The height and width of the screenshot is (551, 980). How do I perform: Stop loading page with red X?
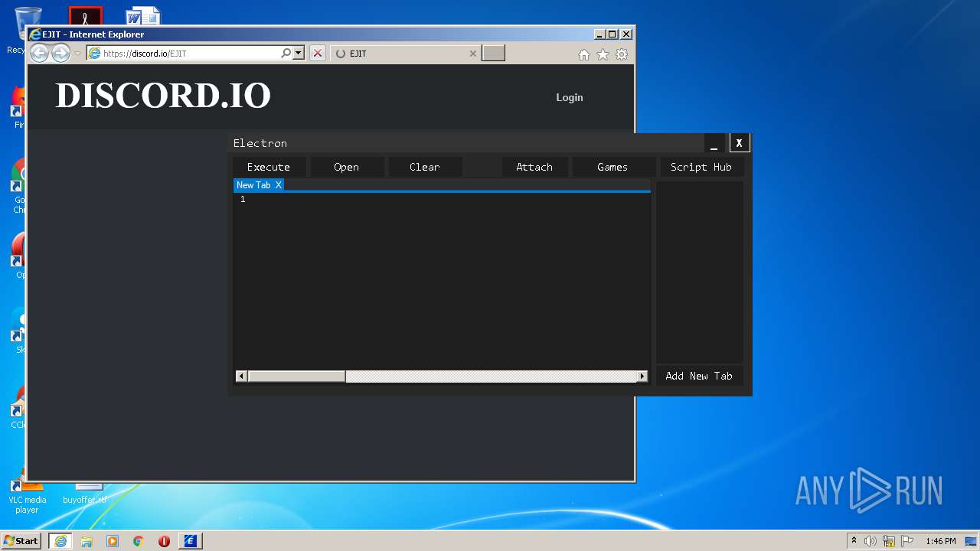pyautogui.click(x=318, y=54)
